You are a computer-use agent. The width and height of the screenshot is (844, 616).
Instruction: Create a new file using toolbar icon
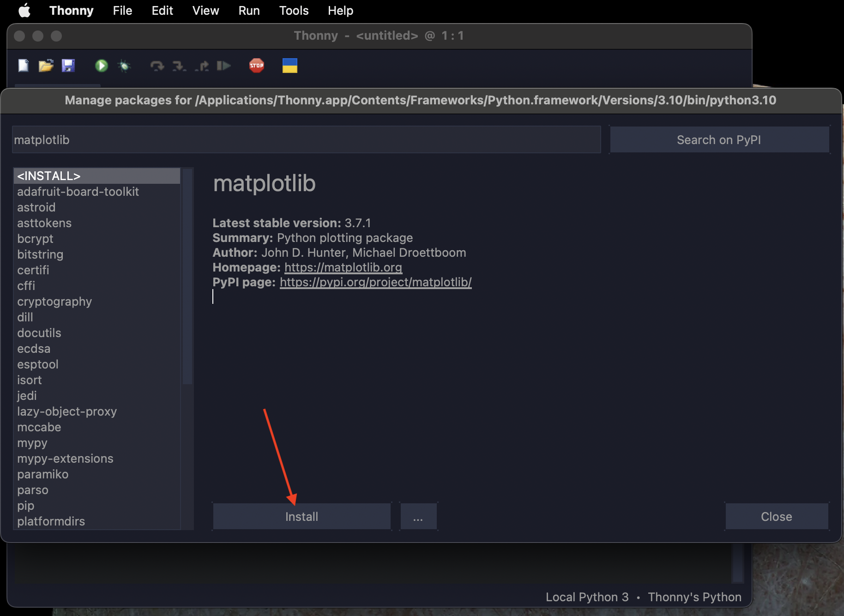(23, 66)
